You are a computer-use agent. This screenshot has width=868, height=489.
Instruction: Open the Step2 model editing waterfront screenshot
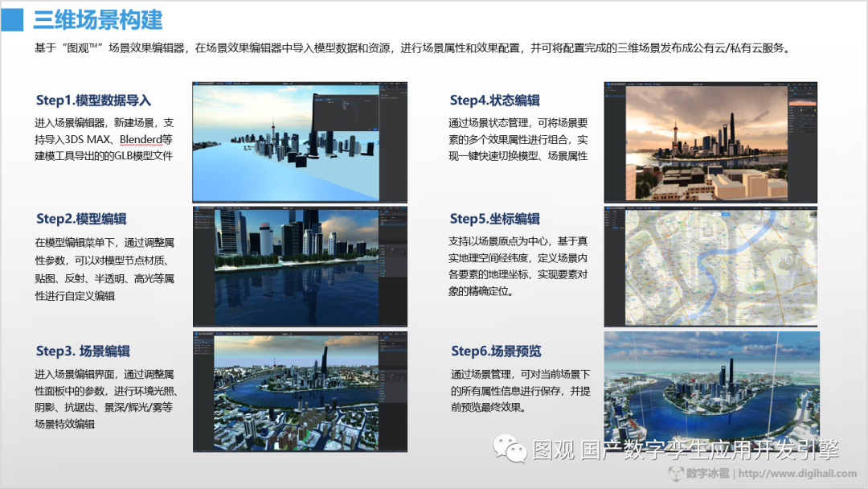[300, 267]
